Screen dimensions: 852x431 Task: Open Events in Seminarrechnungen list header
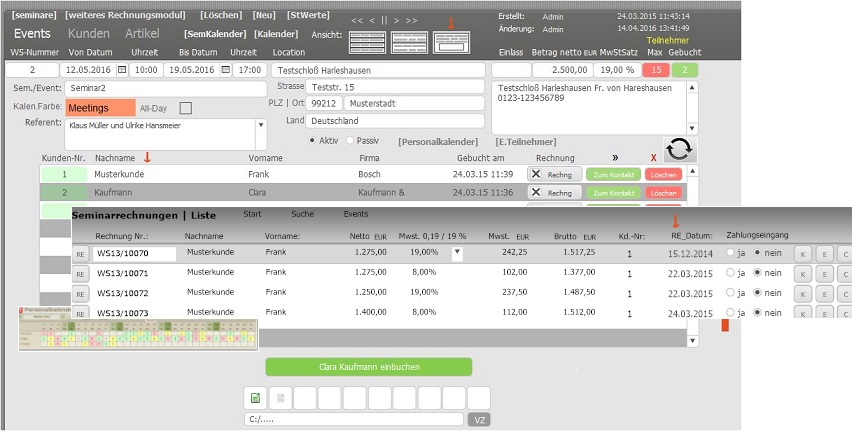point(356,214)
